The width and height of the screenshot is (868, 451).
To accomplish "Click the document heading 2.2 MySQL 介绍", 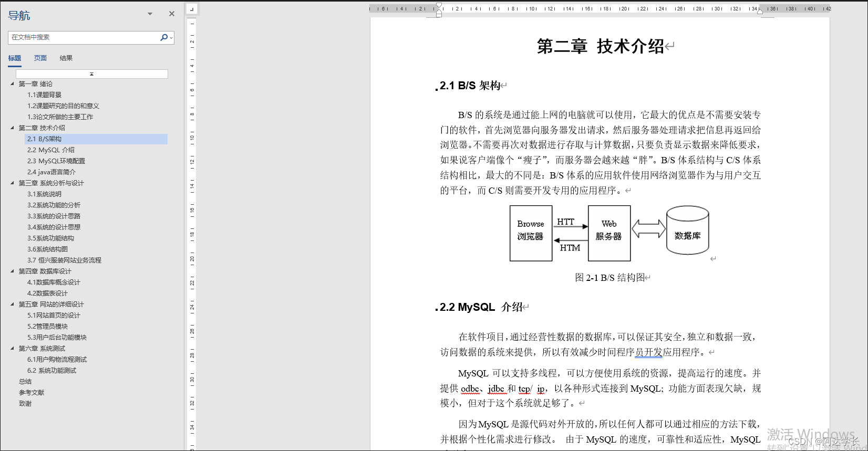I will [481, 307].
